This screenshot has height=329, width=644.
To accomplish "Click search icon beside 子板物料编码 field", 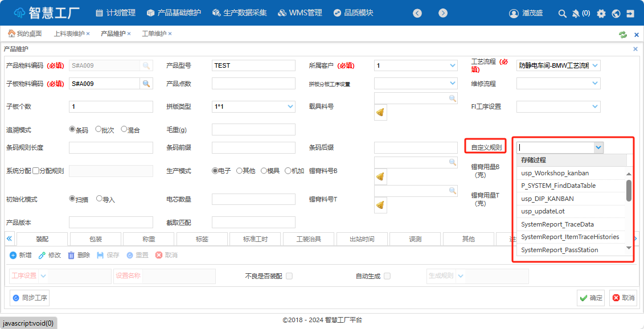I will click(x=146, y=84).
